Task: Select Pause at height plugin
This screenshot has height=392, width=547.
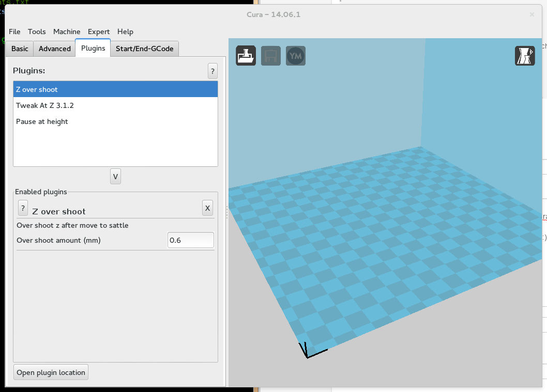Action: tap(115, 121)
